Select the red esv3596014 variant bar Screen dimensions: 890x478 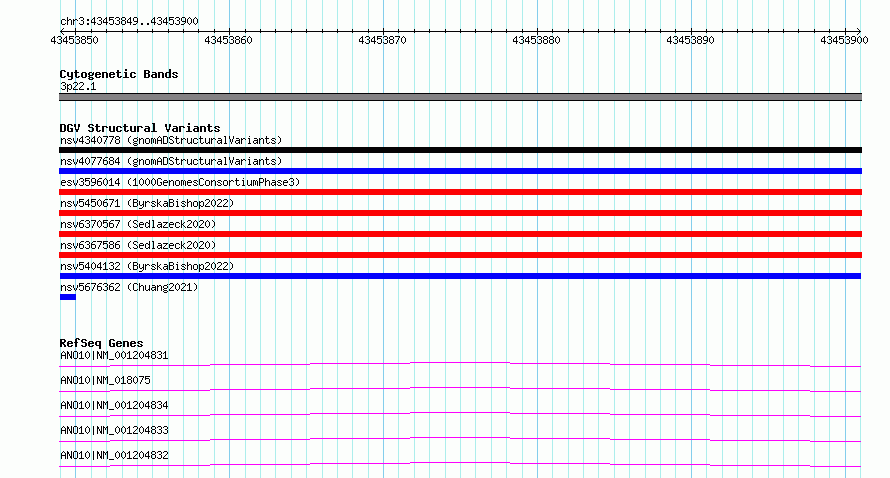(x=460, y=192)
